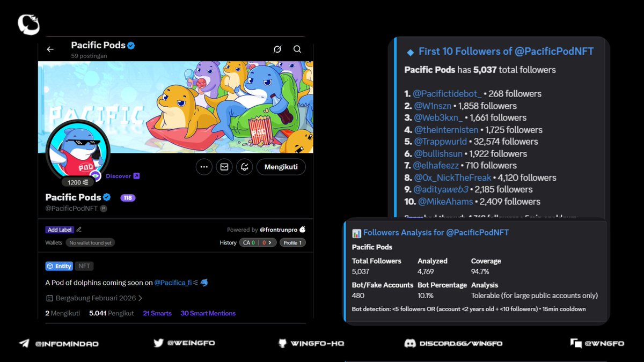Click the back arrow on the profile
644x362 pixels.
(50, 49)
